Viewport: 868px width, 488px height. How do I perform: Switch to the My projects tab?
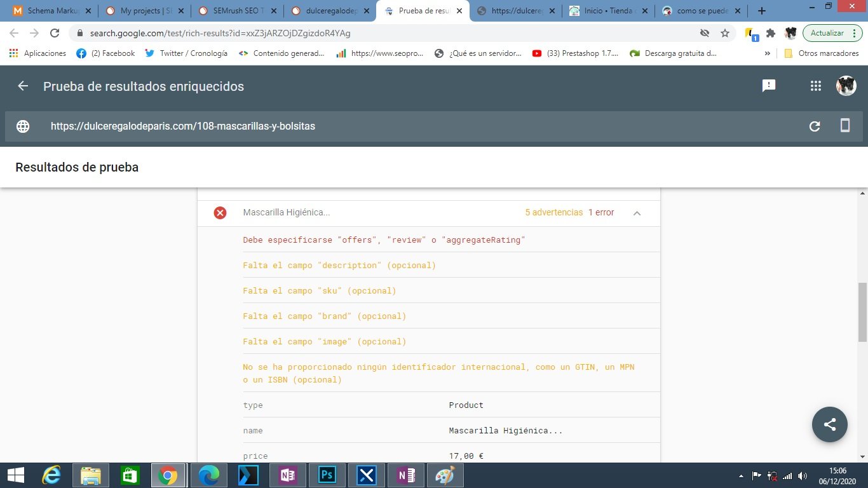tap(145, 11)
